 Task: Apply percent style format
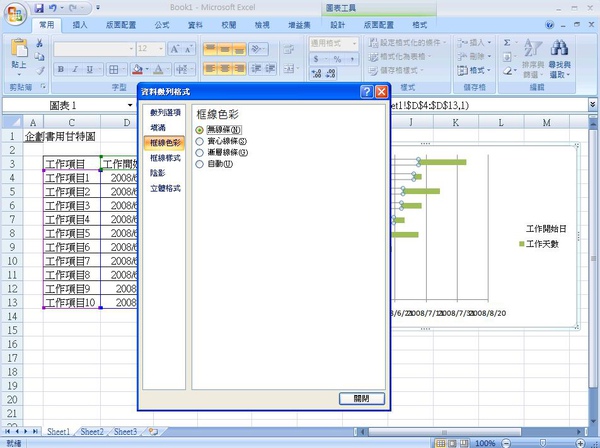point(337,59)
